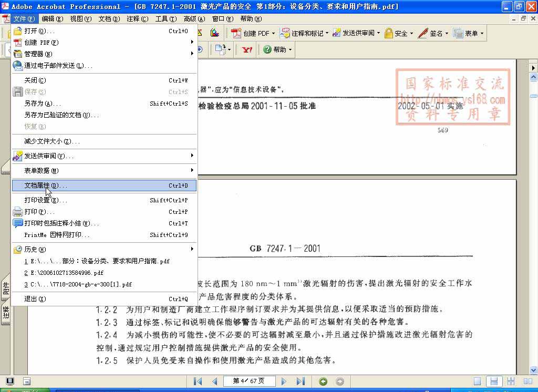Open the 文件 (File) menu in the menu bar
This screenshot has width=538, height=392.
(24, 19)
